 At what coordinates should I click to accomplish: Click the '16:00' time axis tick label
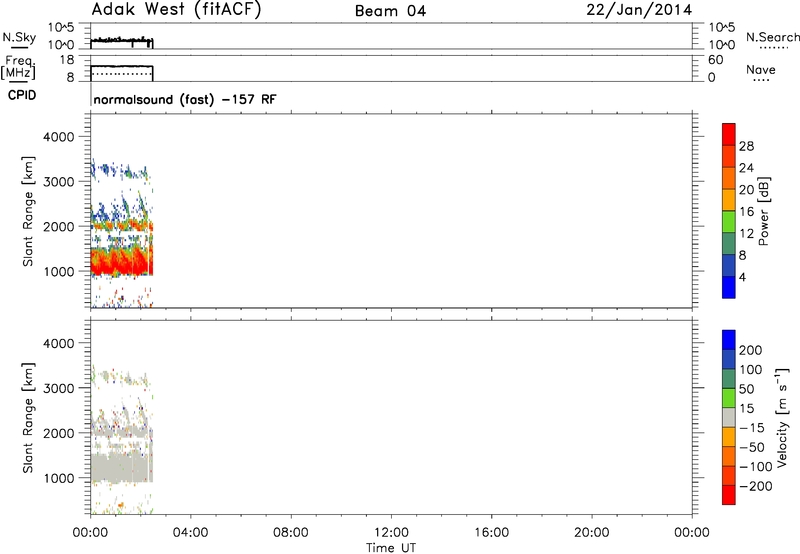491,533
